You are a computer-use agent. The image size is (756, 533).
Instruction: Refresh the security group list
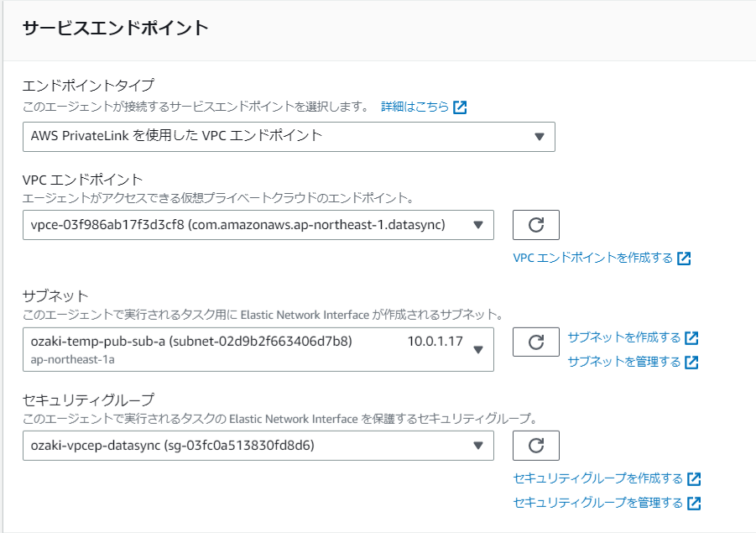pos(536,446)
